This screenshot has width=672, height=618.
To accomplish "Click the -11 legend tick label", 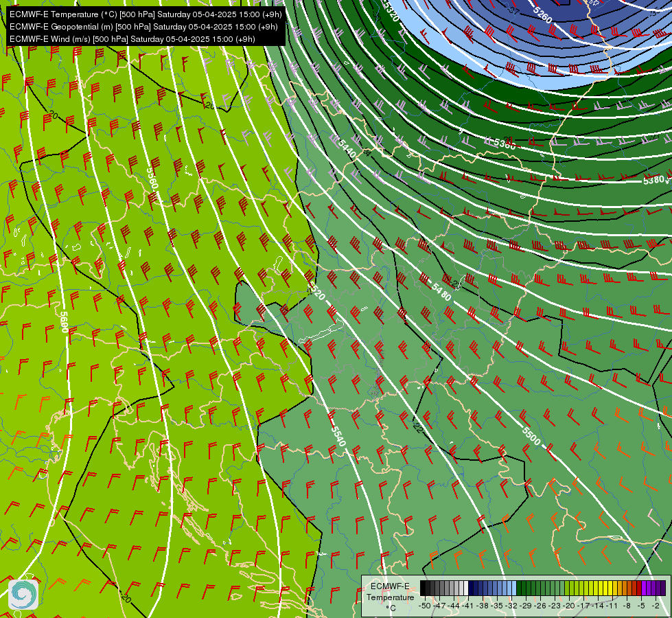I will click(x=612, y=606).
